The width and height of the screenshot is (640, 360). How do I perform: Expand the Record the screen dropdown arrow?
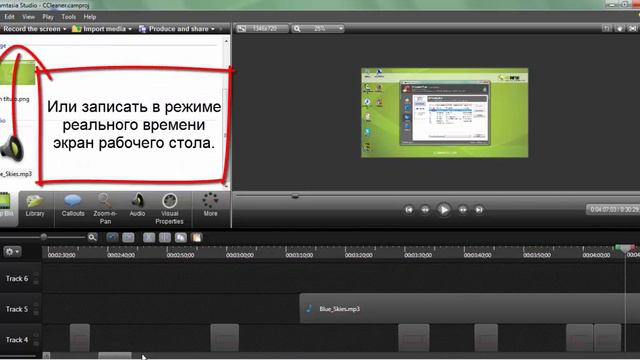64,29
